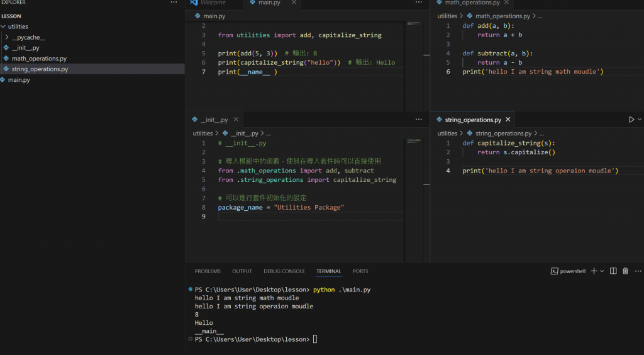Click line 7 print(__name__) in main.py
Viewport: 644px width, 355px height.
pyautogui.click(x=248, y=72)
